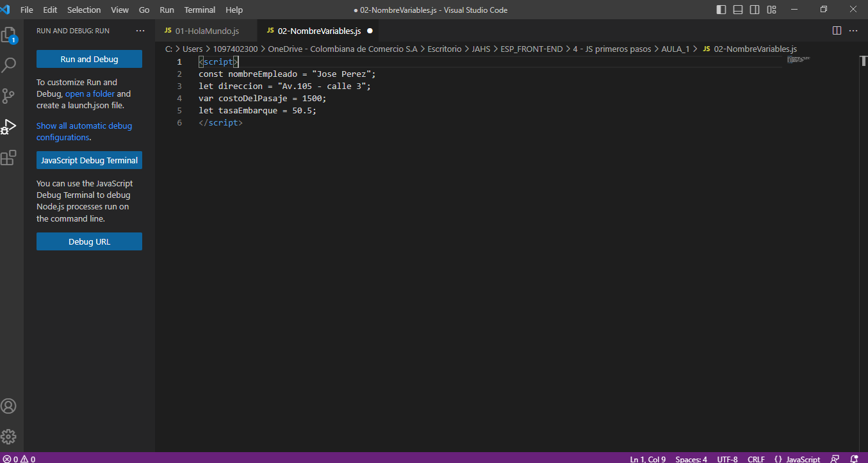Click the window title bar text
The width and height of the screenshot is (868, 463).
tap(430, 10)
